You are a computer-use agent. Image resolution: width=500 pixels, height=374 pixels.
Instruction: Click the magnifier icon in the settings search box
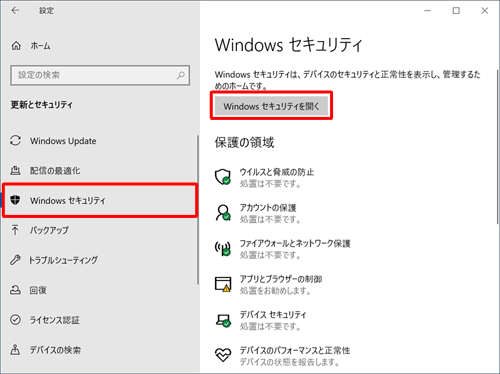point(180,75)
